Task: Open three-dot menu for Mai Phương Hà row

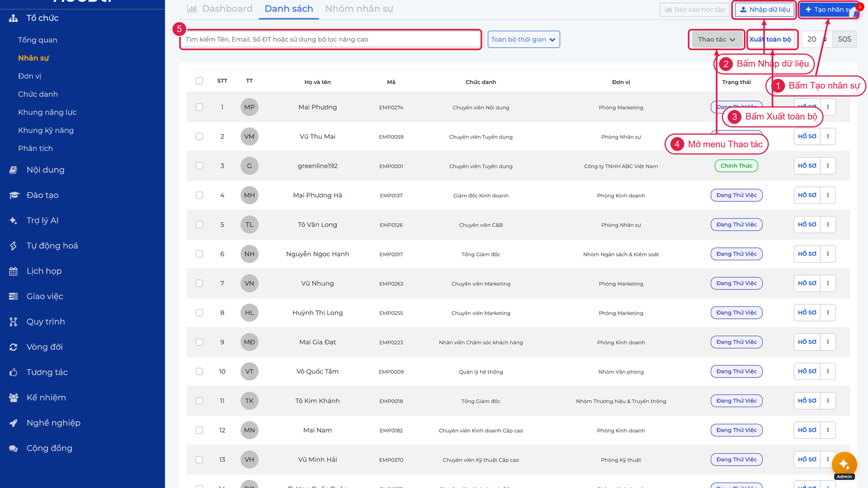Action: [x=828, y=195]
